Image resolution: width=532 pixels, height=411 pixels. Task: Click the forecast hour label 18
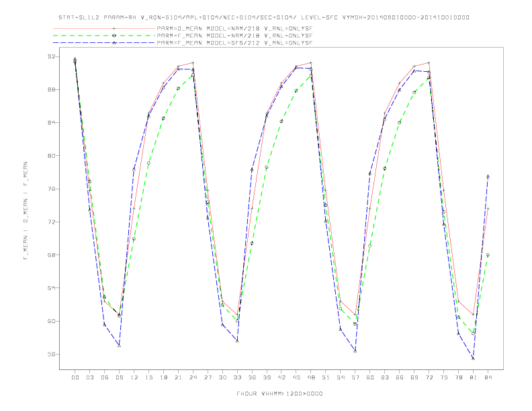point(163,377)
